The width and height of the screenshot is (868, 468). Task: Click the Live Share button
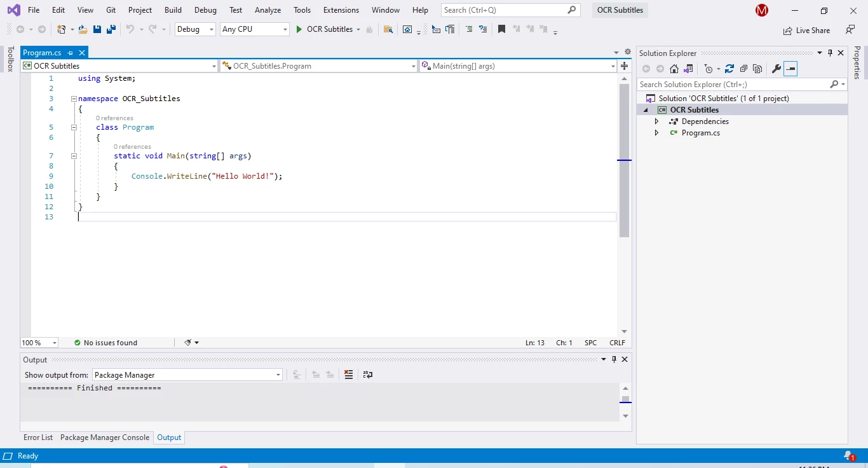coord(807,31)
